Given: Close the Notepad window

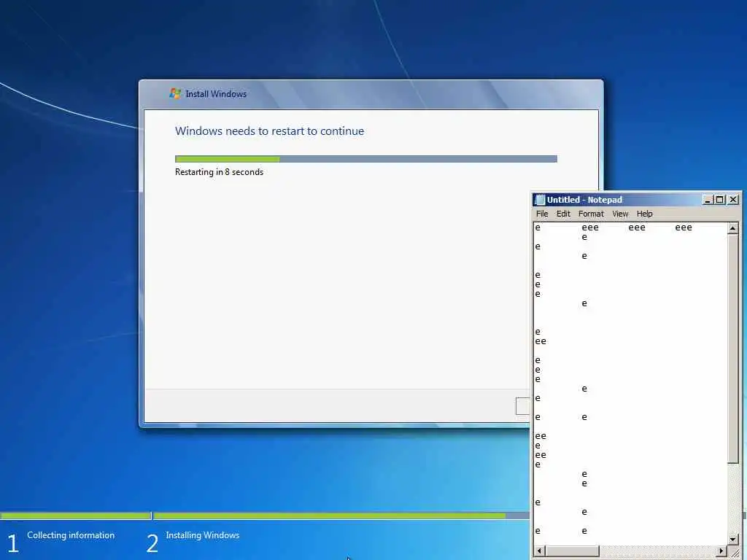Looking at the screenshot, I should [x=733, y=200].
